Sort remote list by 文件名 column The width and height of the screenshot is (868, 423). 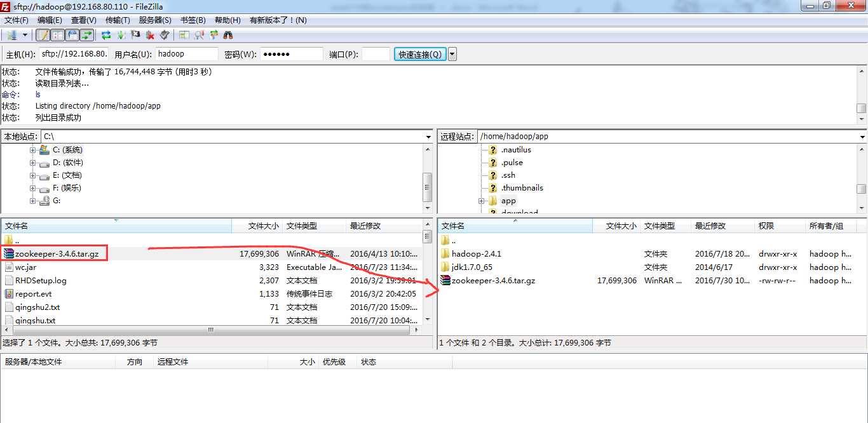click(x=515, y=226)
